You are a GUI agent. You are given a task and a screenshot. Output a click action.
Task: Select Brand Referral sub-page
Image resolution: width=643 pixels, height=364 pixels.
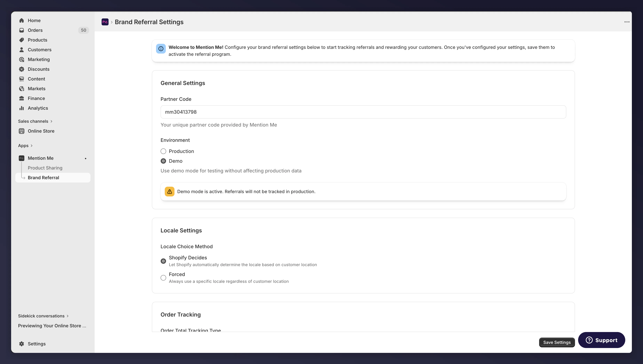53,178
